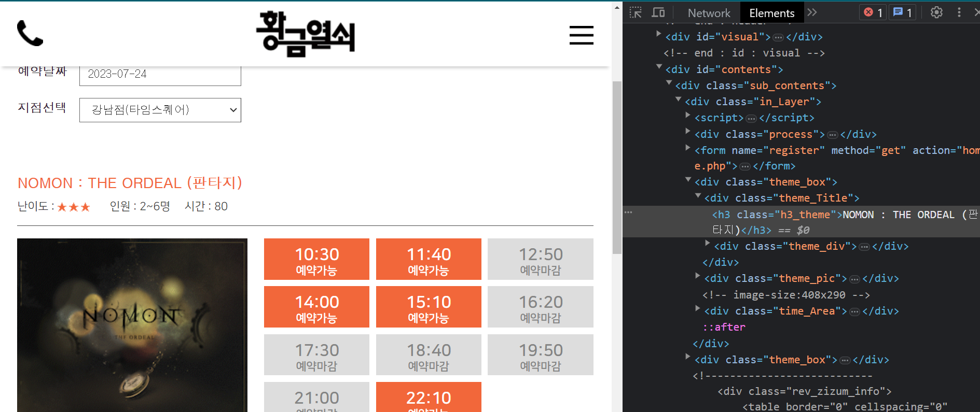Collapse the div id="contents" node
The image size is (980, 412).
point(659,66)
